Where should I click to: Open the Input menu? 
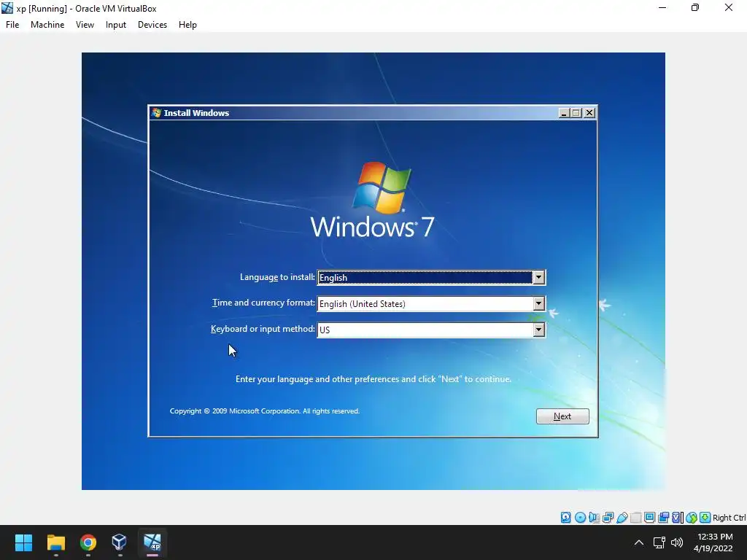coord(116,25)
